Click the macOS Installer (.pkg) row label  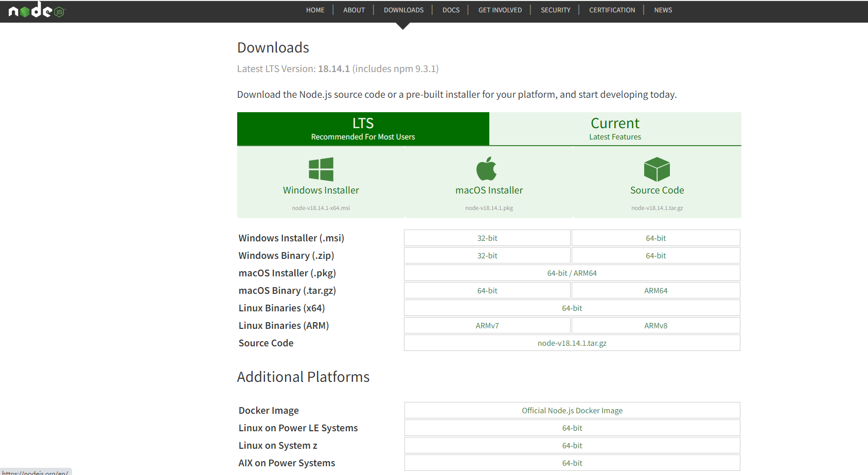pos(287,273)
